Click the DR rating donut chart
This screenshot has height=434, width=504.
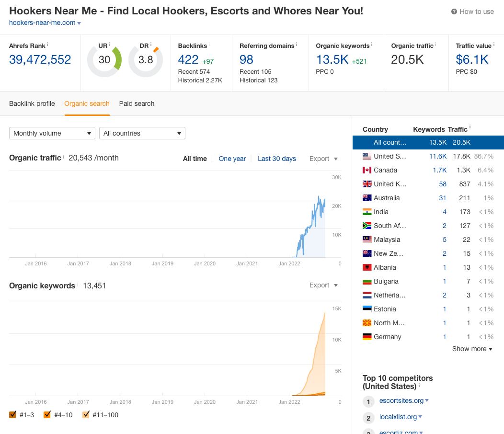point(146,59)
